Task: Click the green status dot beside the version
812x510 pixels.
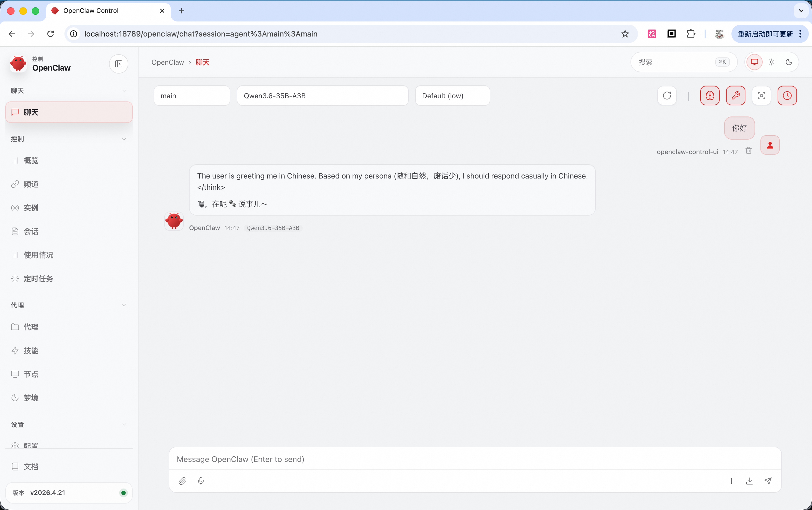Action: tap(124, 493)
